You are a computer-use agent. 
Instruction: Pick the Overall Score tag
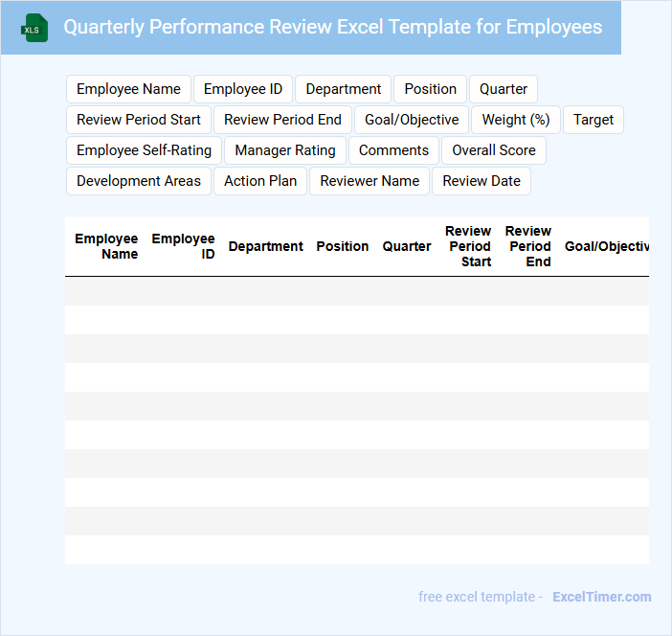[494, 150]
